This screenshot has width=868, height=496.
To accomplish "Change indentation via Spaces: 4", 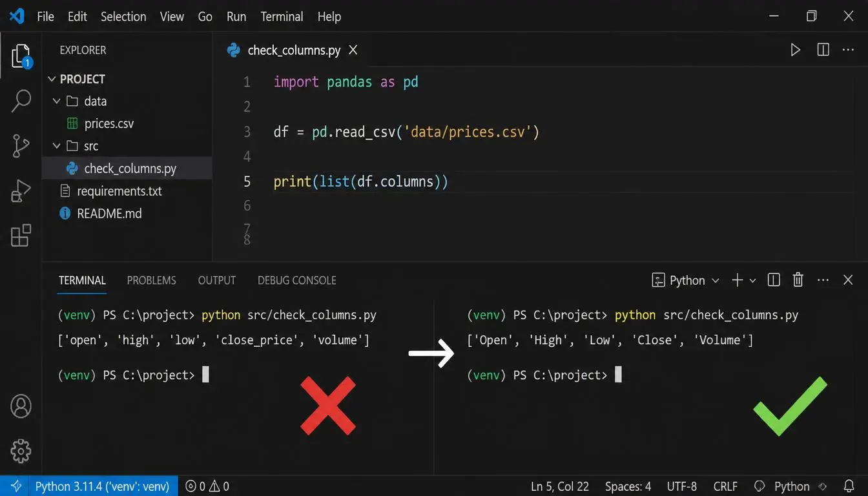I will coord(628,486).
